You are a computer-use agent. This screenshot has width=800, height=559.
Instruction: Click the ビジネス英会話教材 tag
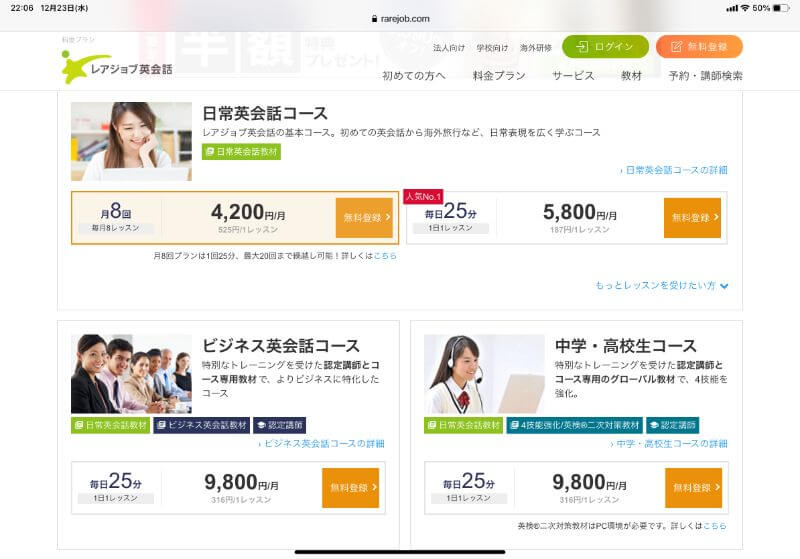pyautogui.click(x=202, y=425)
